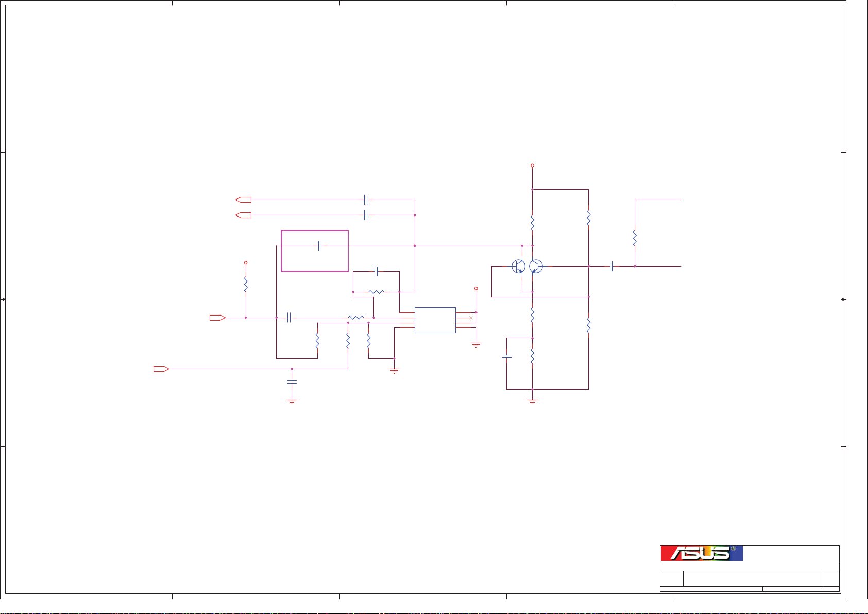Image resolution: width=868 pixels, height=614 pixels.
Task: Click the power symbol above the transistor stage
Action: (x=532, y=165)
